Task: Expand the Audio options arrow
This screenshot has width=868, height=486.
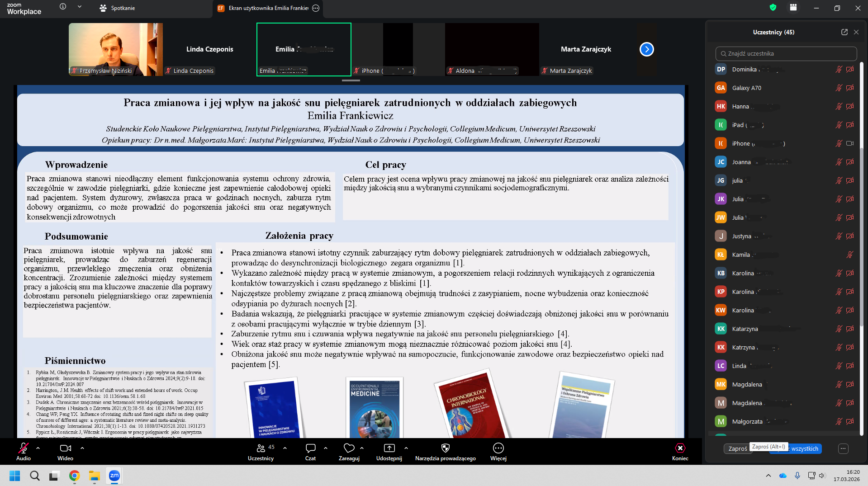Action: point(38,448)
